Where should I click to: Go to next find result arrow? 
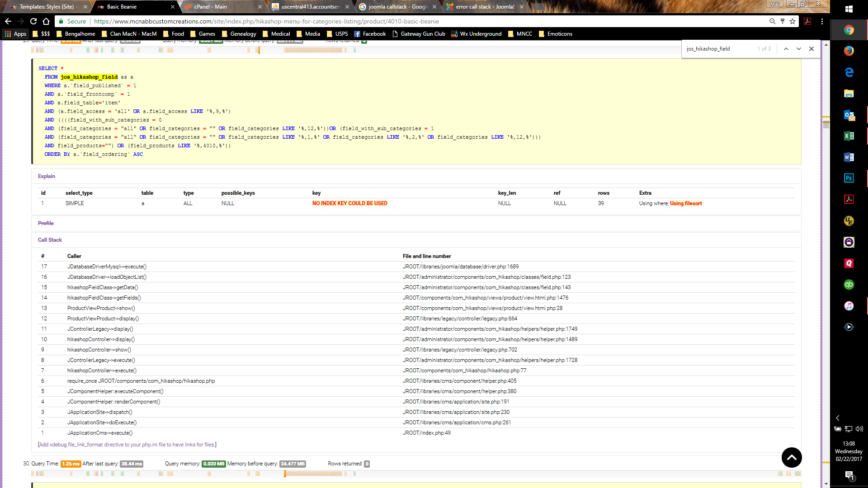799,49
